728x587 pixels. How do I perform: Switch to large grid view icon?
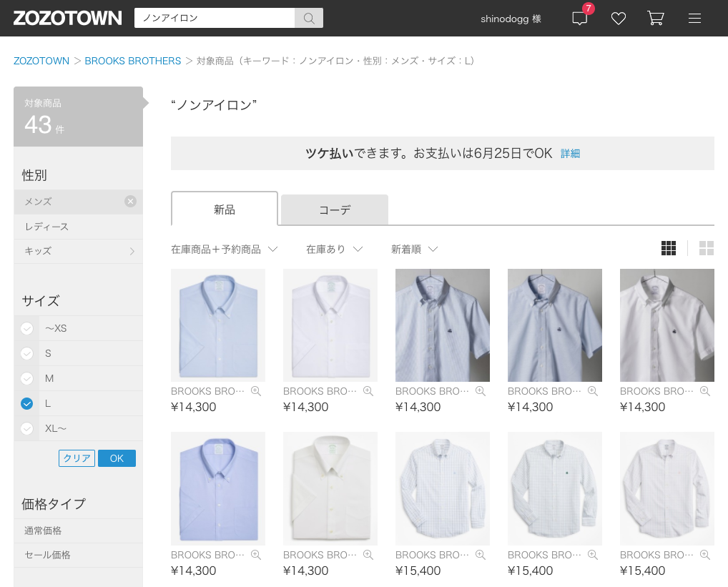[707, 248]
